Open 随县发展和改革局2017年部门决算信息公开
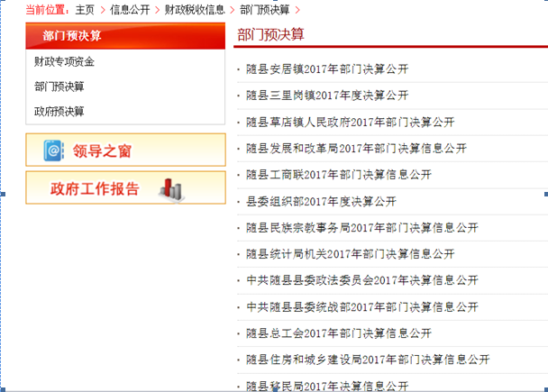Viewport: 548px width, 392px height. click(x=356, y=148)
